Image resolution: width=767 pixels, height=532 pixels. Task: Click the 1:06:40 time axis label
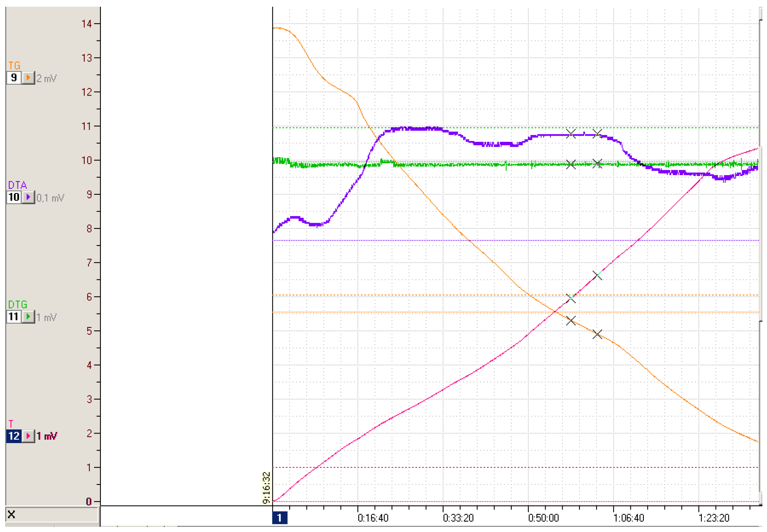tap(629, 518)
